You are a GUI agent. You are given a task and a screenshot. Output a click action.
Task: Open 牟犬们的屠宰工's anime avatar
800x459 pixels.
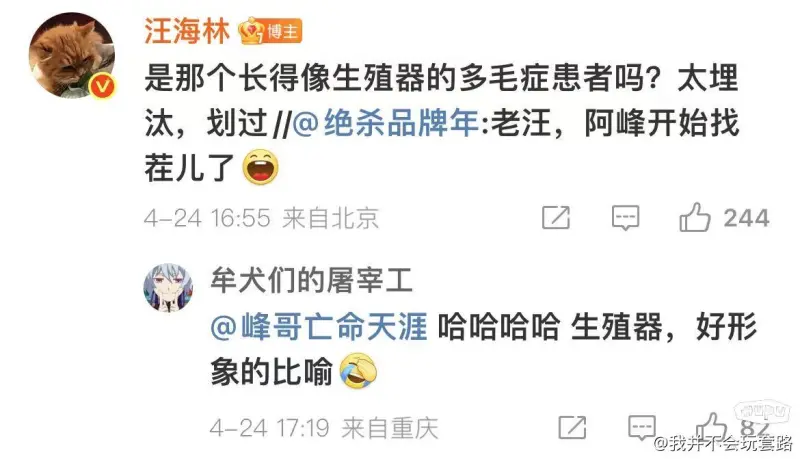(x=168, y=288)
